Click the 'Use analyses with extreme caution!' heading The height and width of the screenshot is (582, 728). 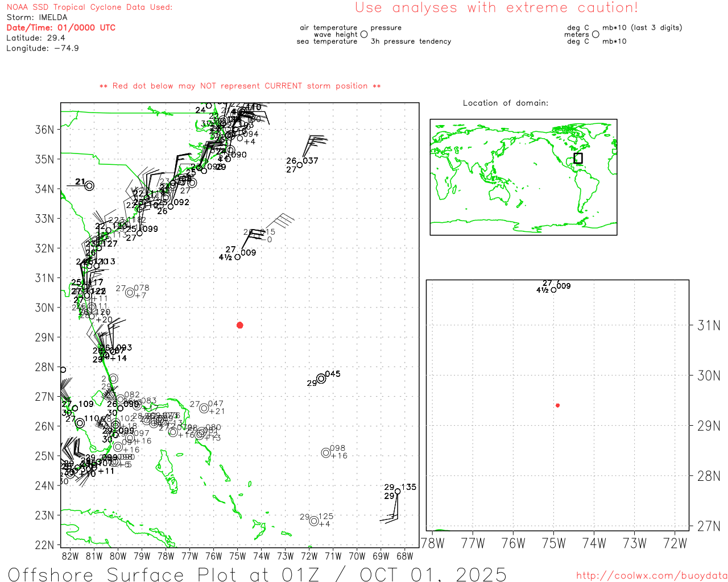[496, 8]
